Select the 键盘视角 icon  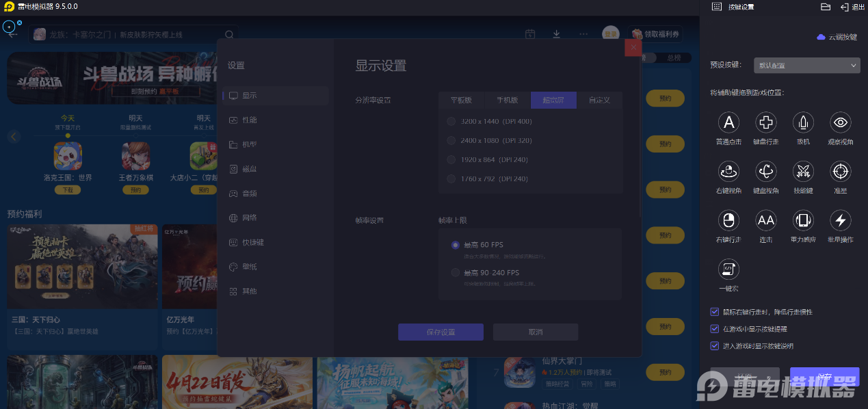(x=765, y=172)
